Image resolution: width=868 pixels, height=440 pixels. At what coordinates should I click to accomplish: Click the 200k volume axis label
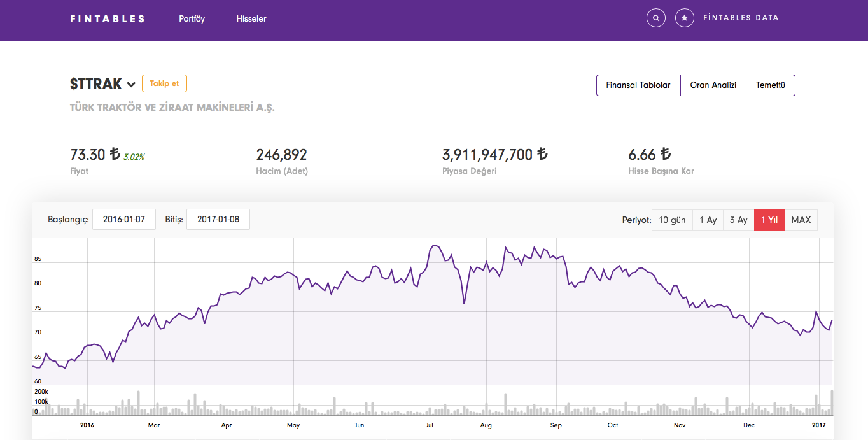[x=41, y=391]
